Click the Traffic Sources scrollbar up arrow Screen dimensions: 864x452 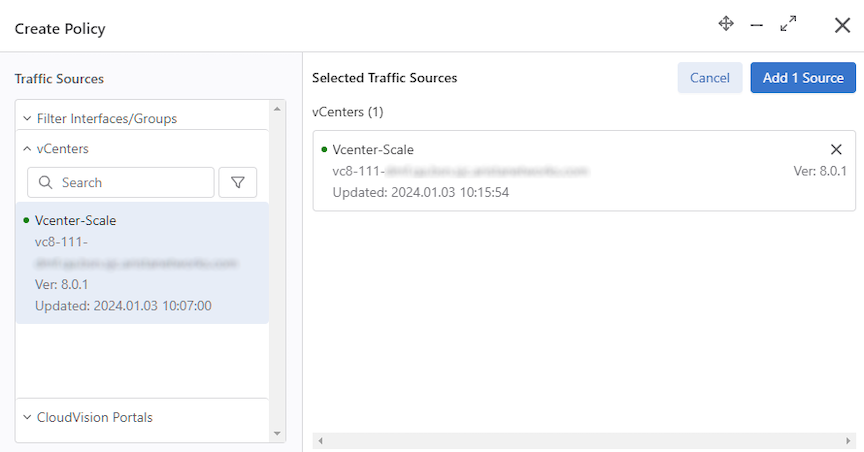277,109
